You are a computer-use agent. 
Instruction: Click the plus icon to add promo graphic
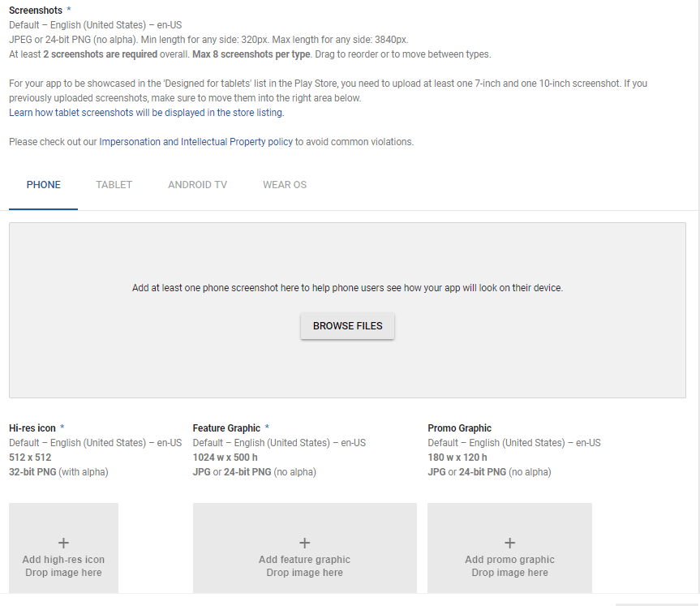click(509, 543)
